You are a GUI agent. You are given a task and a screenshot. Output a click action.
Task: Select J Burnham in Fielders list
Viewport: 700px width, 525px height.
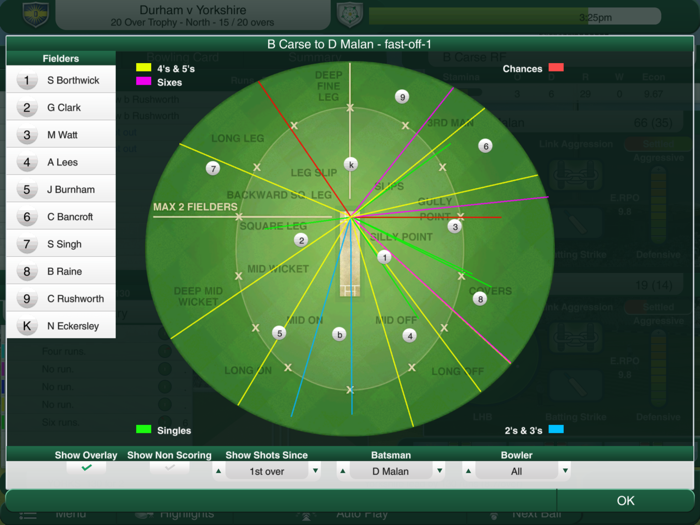point(61,189)
